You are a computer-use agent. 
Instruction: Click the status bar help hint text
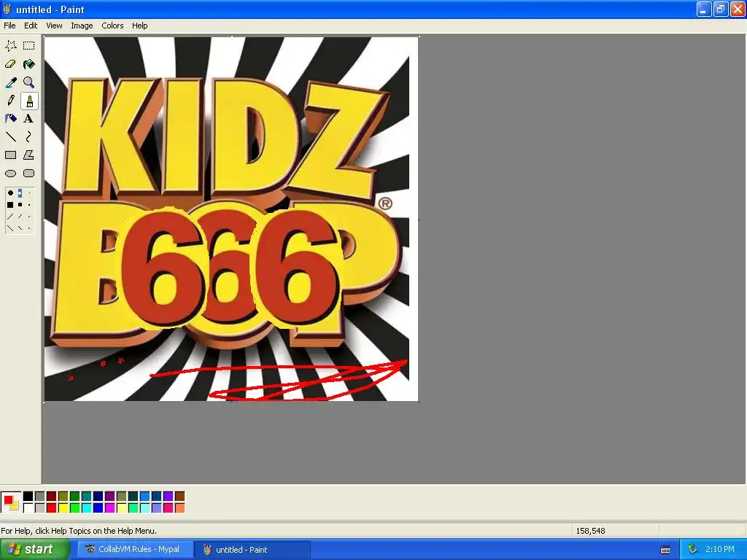coord(79,531)
